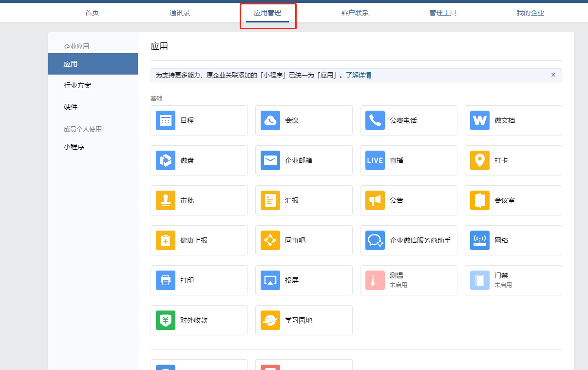Image resolution: width=588 pixels, height=370 pixels.
Task: Switch to the 管理工具 tab
Action: tap(443, 13)
